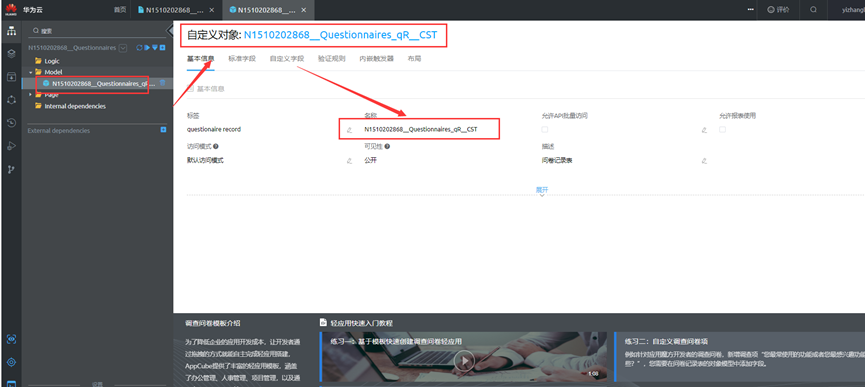Image resolution: width=865 pixels, height=387 pixels.
Task: Open the yizhang user account menu
Action: click(853, 9)
